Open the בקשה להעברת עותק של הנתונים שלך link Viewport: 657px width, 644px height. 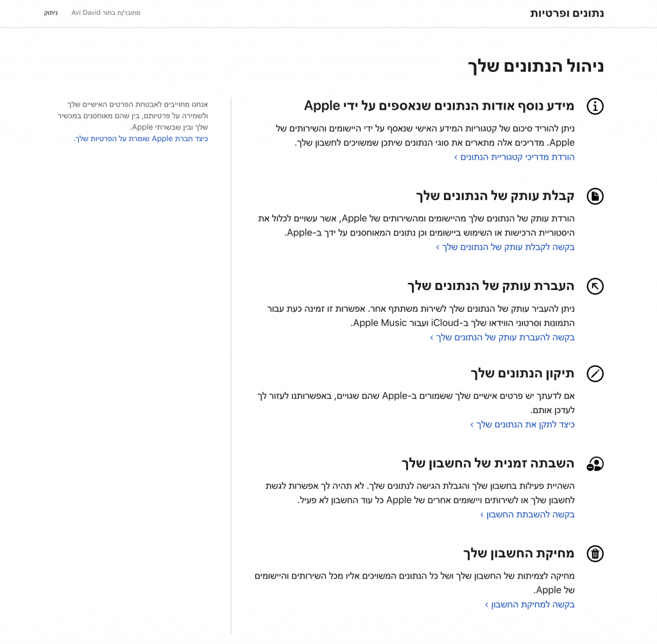click(502, 337)
